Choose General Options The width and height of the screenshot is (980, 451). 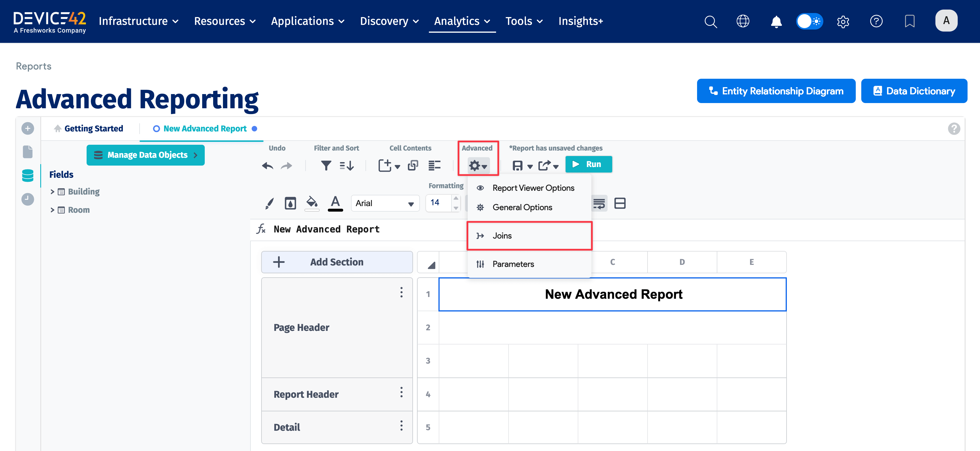pyautogui.click(x=529, y=207)
